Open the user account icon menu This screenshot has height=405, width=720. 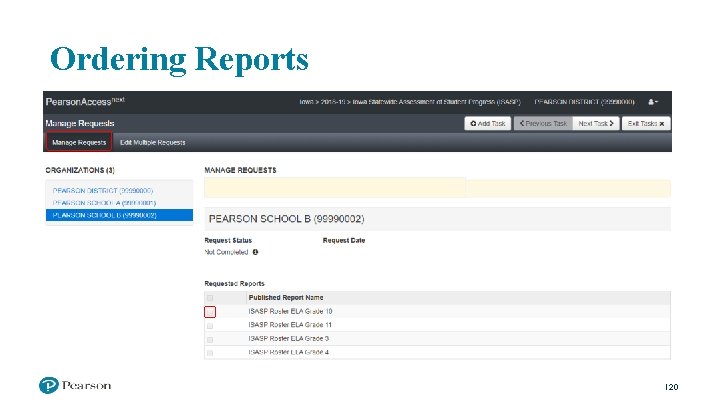652,102
